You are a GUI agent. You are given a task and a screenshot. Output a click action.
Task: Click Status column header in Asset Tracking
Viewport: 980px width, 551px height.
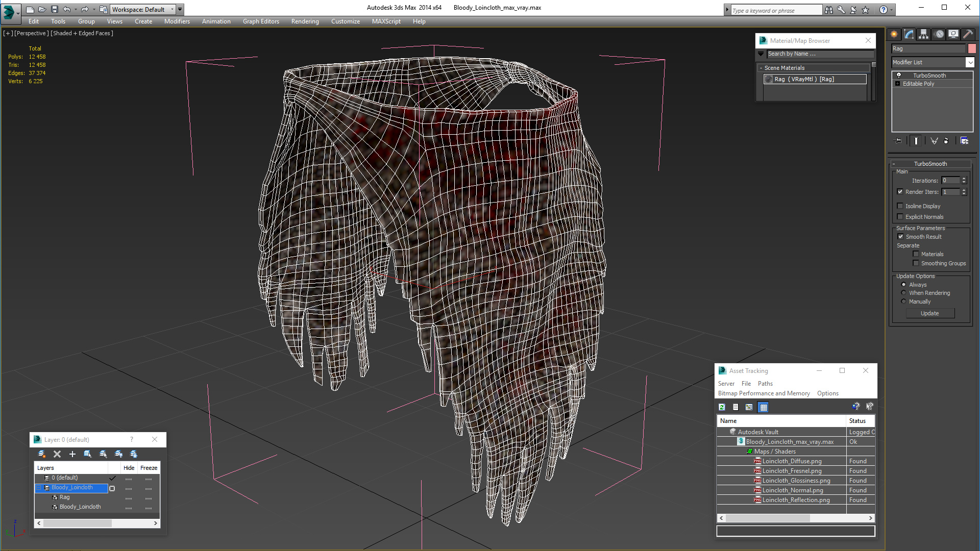coord(861,421)
